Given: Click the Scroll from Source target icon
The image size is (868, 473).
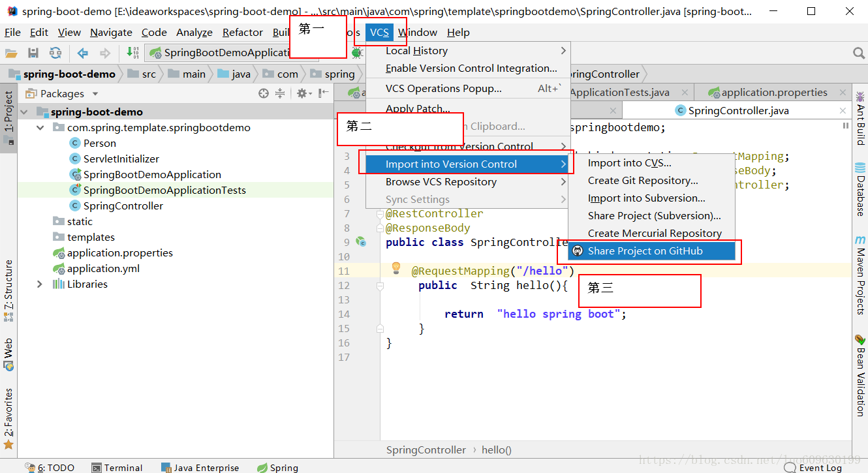Looking at the screenshot, I should pyautogui.click(x=264, y=93).
